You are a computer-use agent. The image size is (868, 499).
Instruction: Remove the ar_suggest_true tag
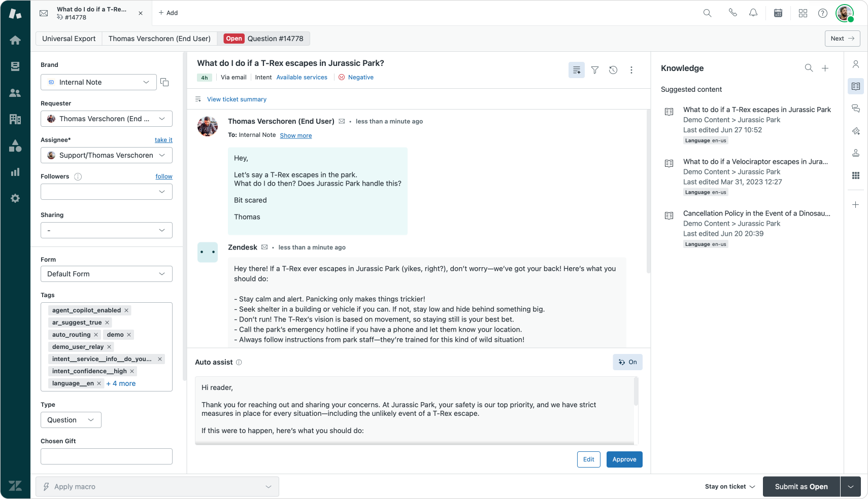click(107, 323)
